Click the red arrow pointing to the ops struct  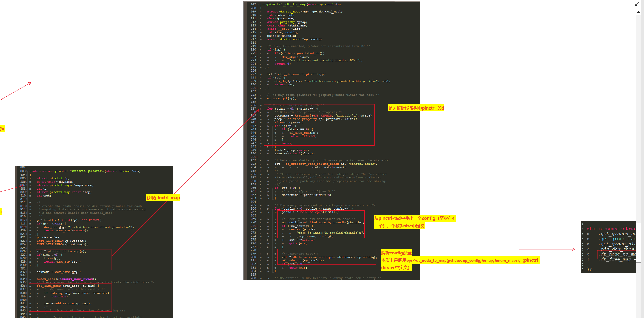(x=547, y=249)
